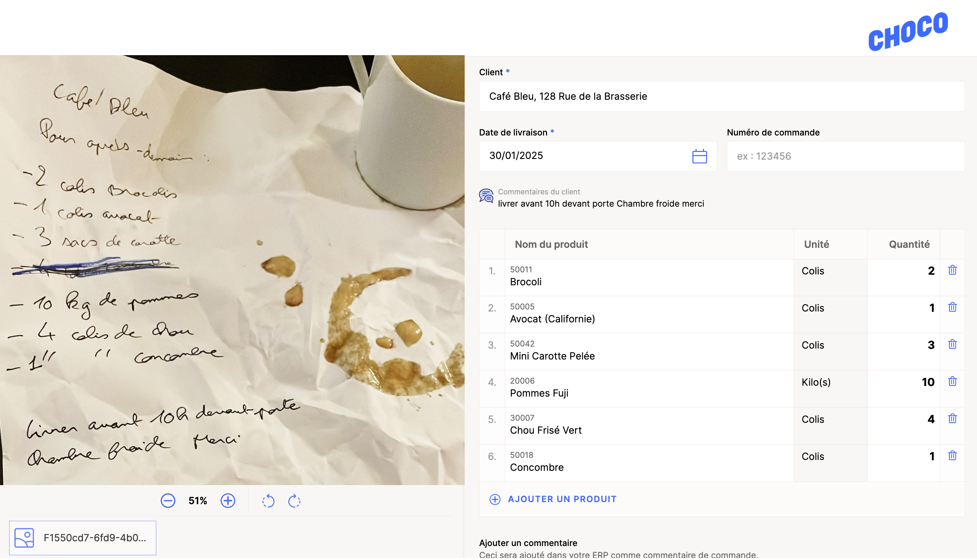
Task: Select the Pommes Fuji product name
Action: [539, 393]
